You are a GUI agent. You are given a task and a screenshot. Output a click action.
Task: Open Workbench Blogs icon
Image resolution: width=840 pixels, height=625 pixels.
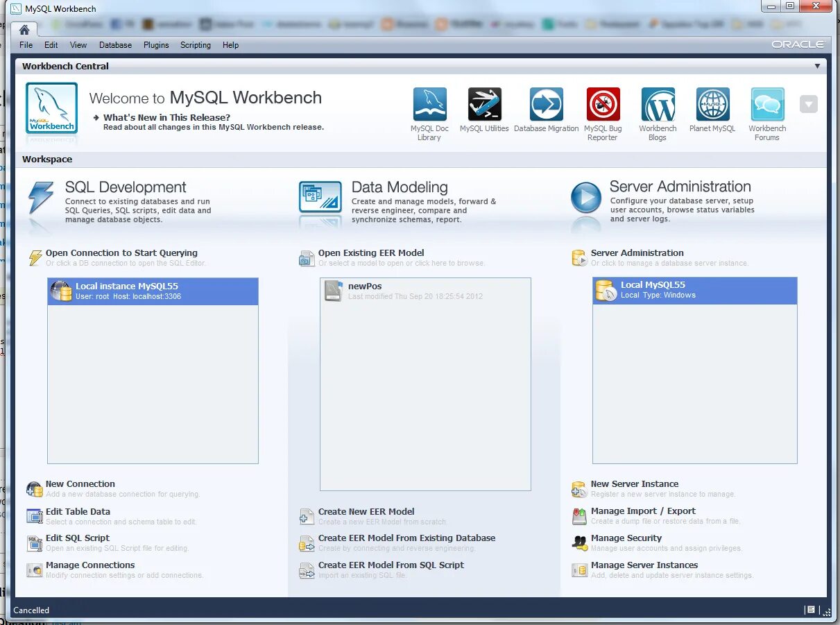click(658, 105)
